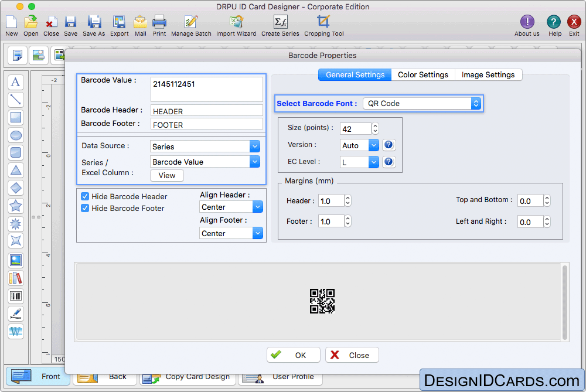The width and height of the screenshot is (586, 392).
Task: Click the help icon beside Version
Action: pyautogui.click(x=389, y=145)
